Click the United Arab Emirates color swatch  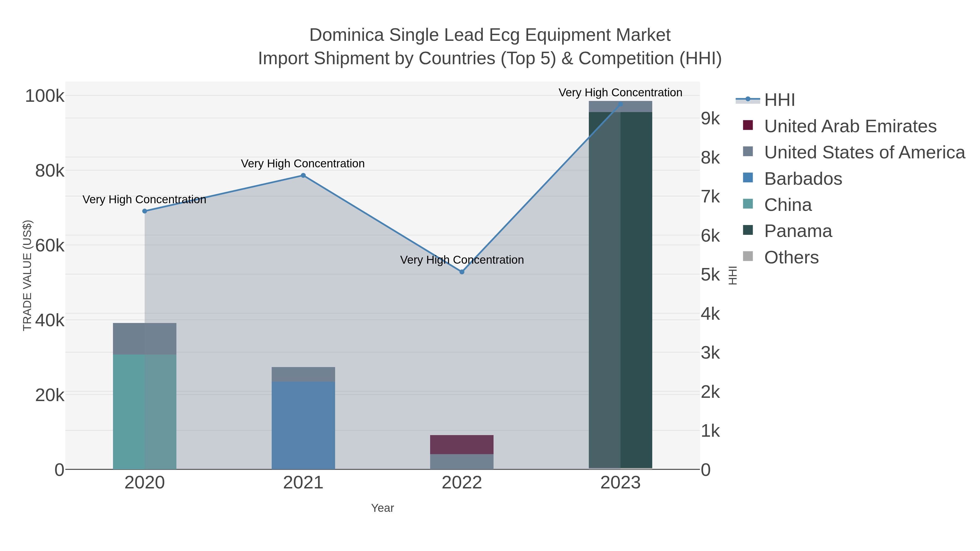coord(748,125)
